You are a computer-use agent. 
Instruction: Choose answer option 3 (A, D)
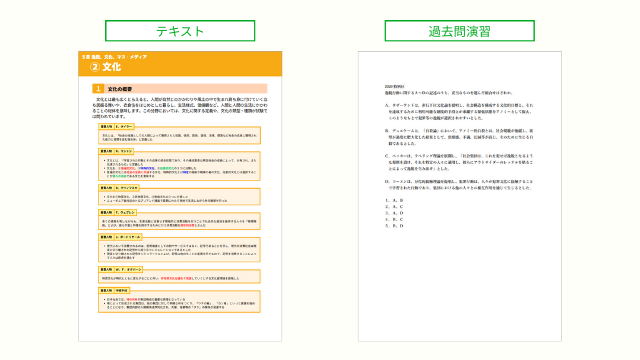click(x=394, y=213)
